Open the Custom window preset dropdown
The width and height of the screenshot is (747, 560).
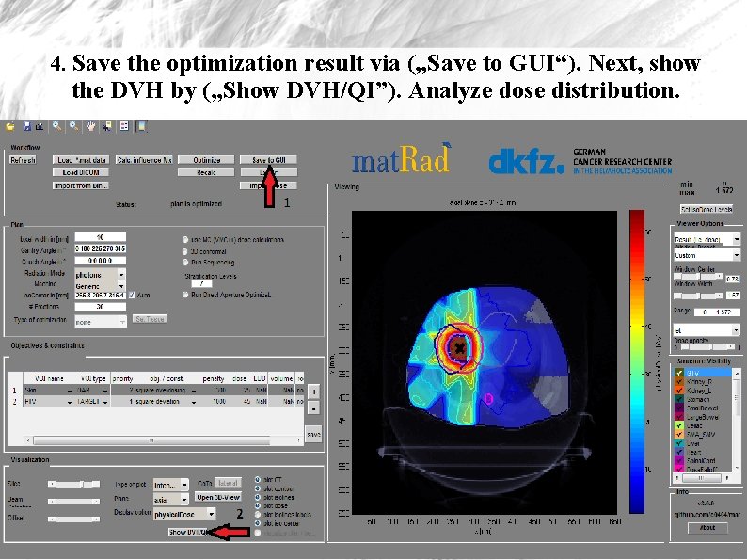point(707,255)
